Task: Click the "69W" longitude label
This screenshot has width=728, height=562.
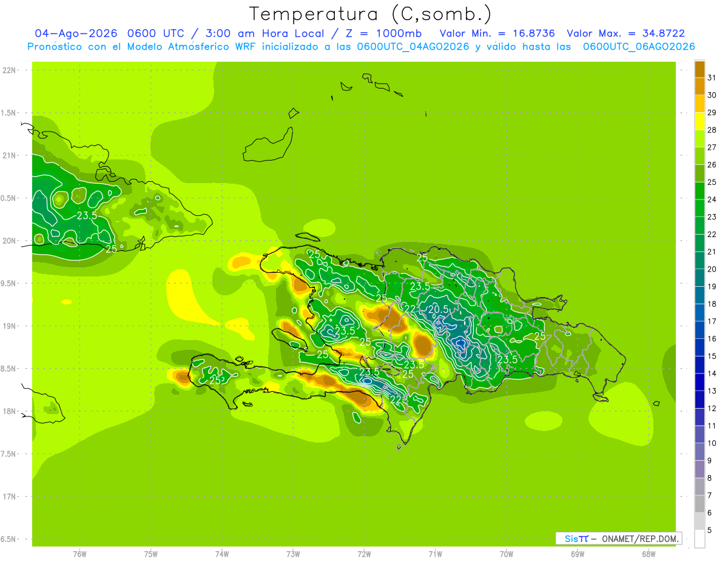Action: pyautogui.click(x=578, y=554)
